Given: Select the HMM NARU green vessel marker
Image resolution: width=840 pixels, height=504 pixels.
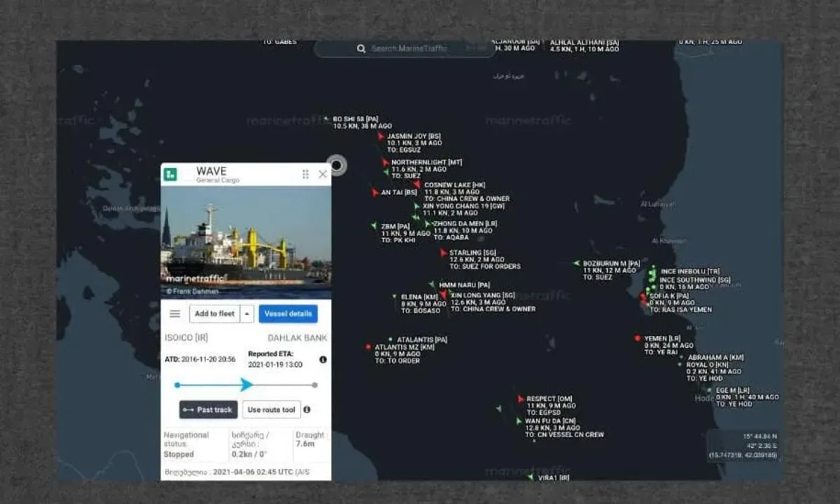Looking at the screenshot, I should point(432,285).
